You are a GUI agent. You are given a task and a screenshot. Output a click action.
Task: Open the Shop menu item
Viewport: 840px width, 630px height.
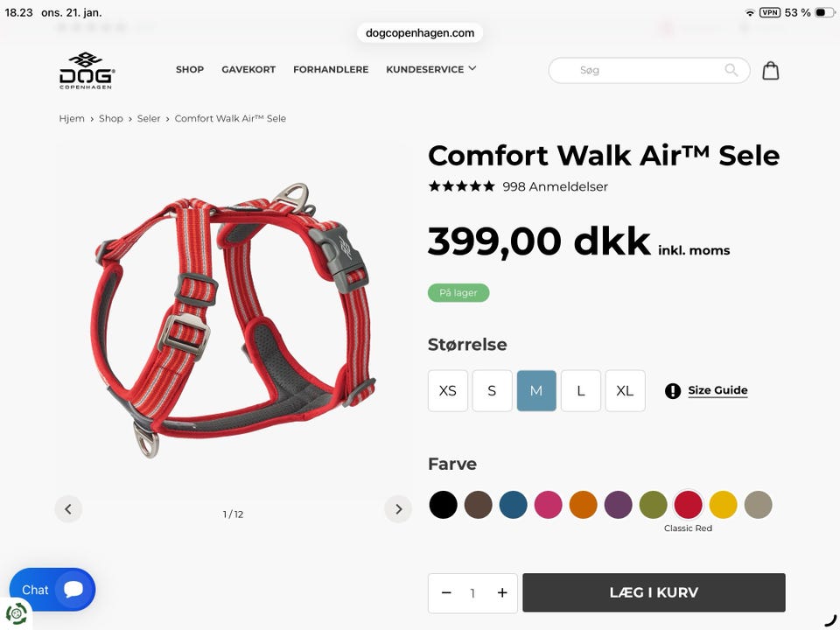point(190,69)
